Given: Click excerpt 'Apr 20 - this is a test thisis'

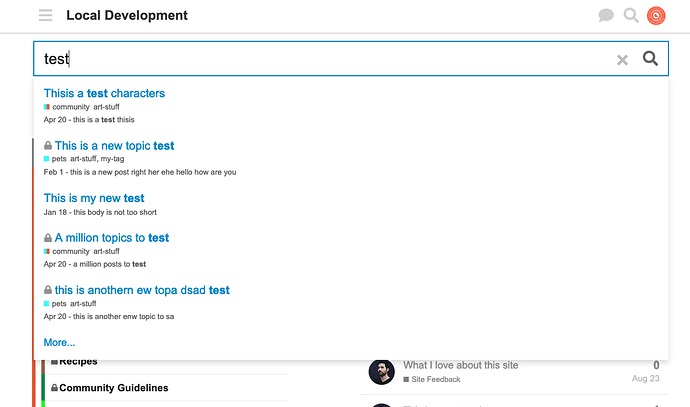Looking at the screenshot, I should (89, 120).
